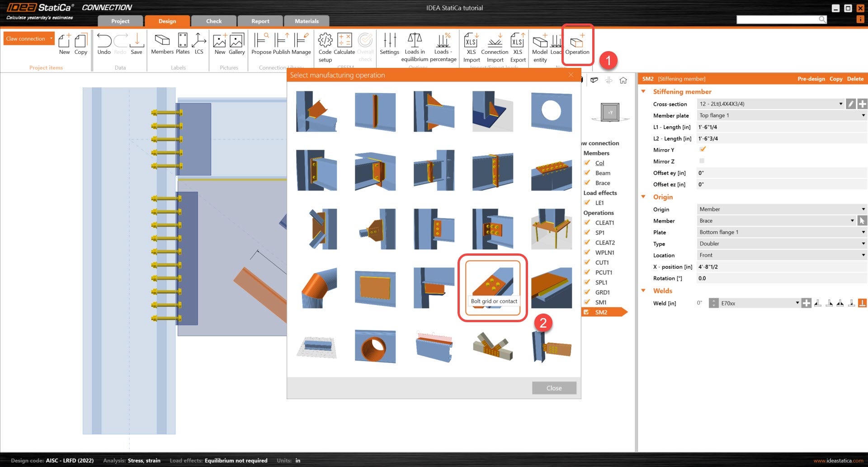This screenshot has height=467, width=868.
Task: Toggle the CLEAT1 operation checkbox
Action: [x=587, y=223]
